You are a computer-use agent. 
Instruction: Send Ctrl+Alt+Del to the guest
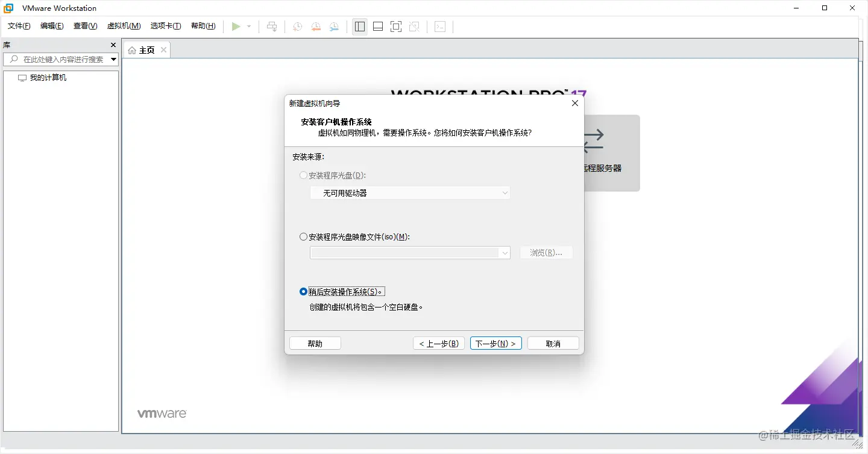coord(272,26)
